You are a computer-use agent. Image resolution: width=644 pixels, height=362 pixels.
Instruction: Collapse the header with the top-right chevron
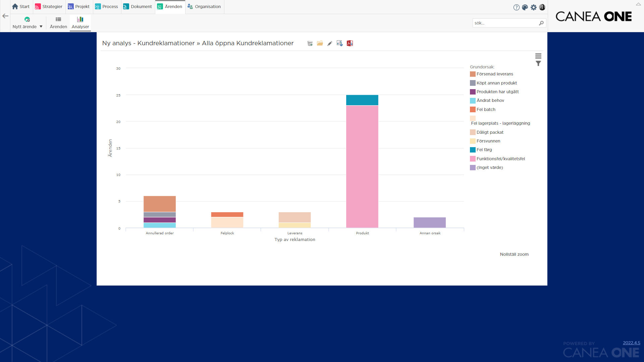coord(638,4)
